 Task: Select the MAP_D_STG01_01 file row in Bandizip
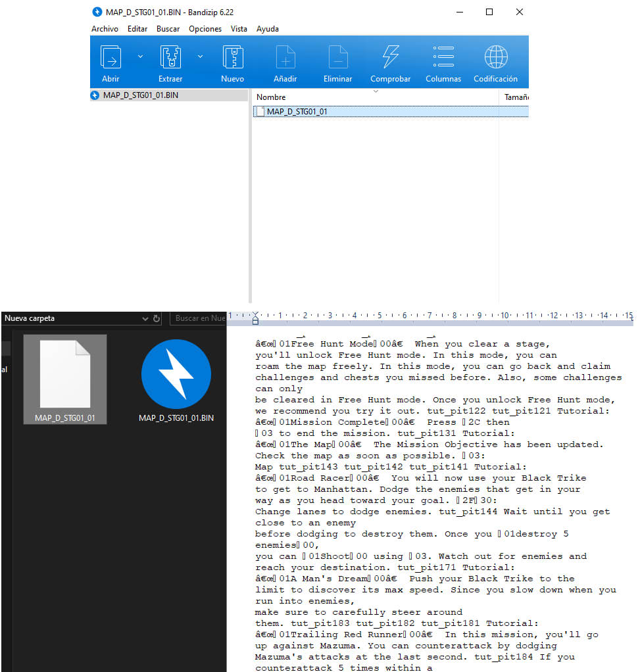tap(391, 112)
